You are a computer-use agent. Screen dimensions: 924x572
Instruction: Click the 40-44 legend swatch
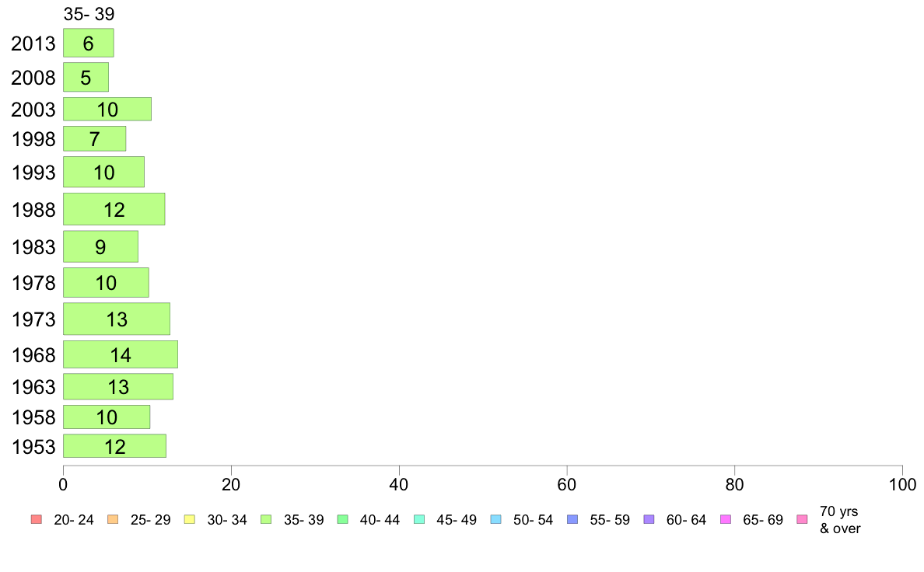pos(343,520)
